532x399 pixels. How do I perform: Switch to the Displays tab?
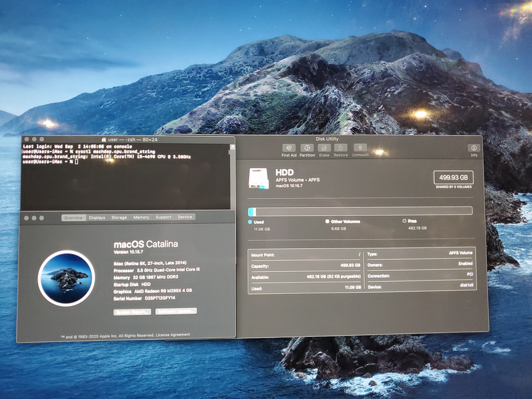pos(97,218)
